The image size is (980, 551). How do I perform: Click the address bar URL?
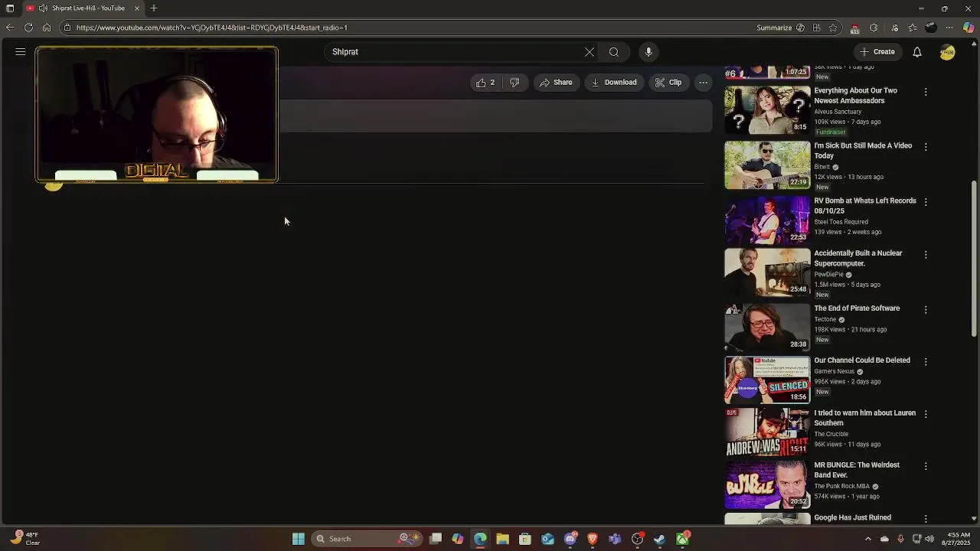pos(211,28)
